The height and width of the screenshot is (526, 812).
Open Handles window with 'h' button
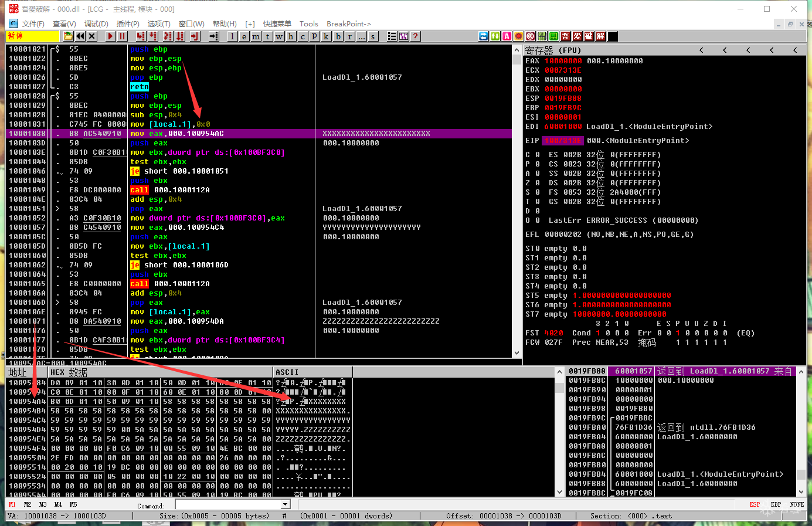[291, 36]
